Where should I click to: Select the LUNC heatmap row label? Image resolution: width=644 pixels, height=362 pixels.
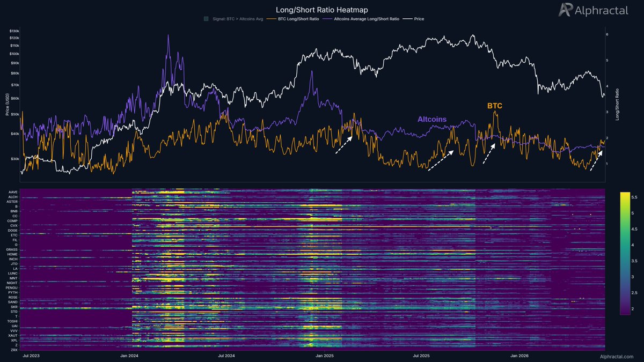pyautogui.click(x=13, y=274)
